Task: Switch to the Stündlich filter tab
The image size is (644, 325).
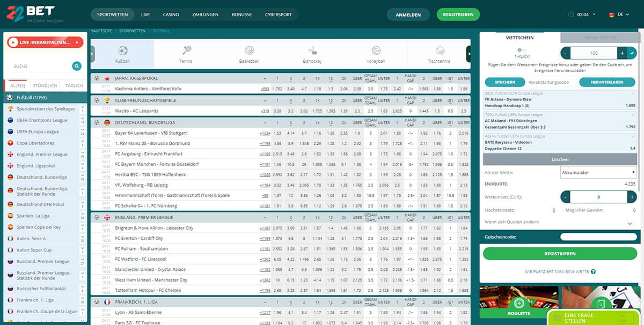Action: [45, 86]
